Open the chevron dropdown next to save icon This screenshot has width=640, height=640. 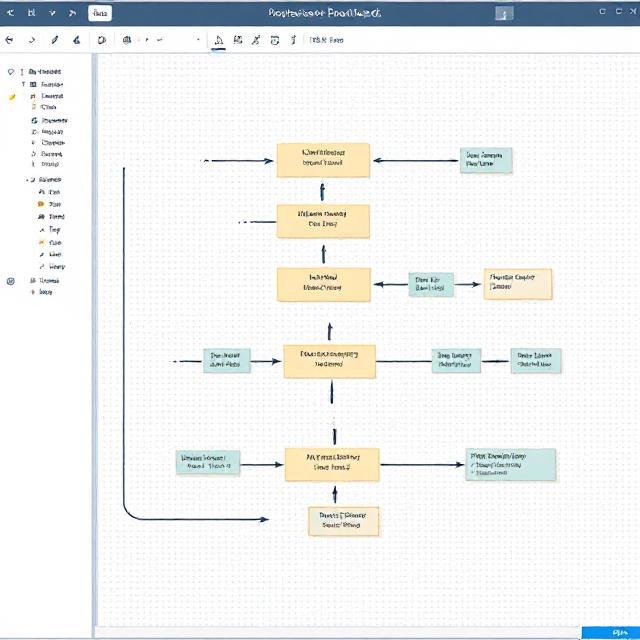(53, 13)
